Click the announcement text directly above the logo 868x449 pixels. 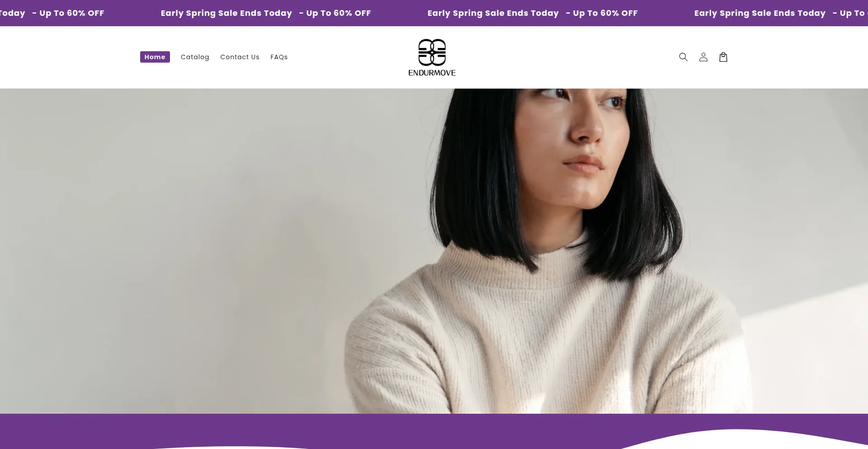tap(493, 13)
